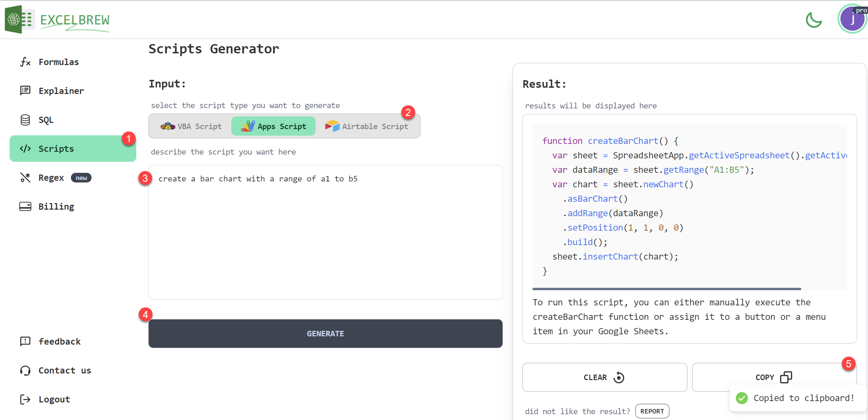Open Formulas from the sidebar

[59, 62]
